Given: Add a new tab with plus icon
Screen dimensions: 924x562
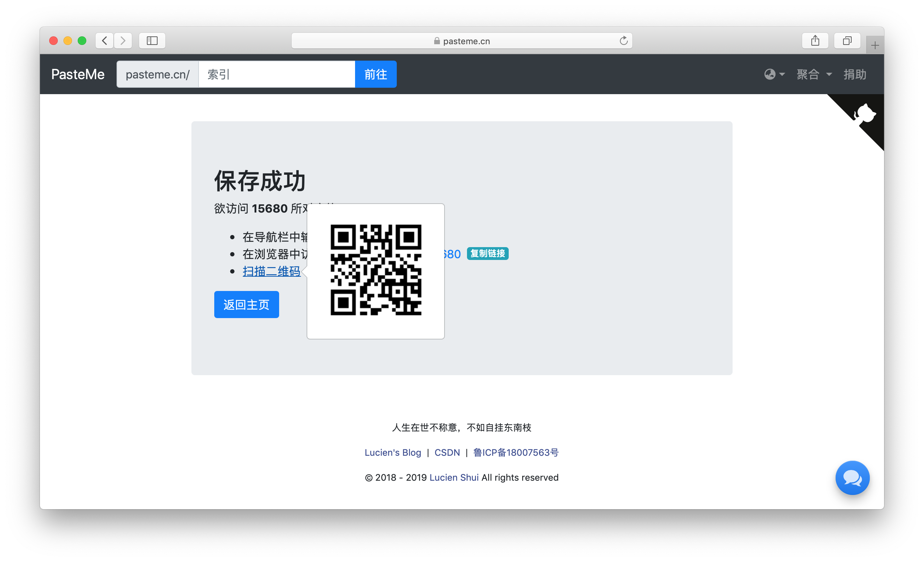Looking at the screenshot, I should tap(874, 46).
